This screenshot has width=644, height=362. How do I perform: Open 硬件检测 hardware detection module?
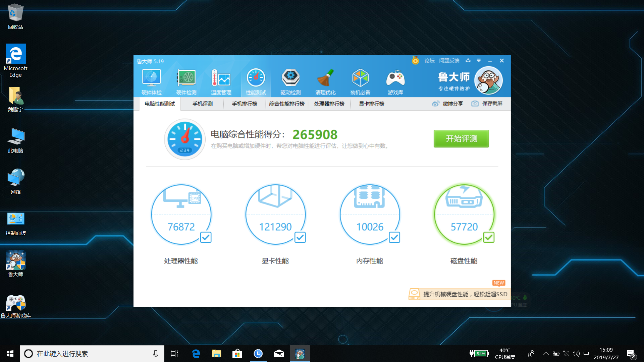[186, 82]
